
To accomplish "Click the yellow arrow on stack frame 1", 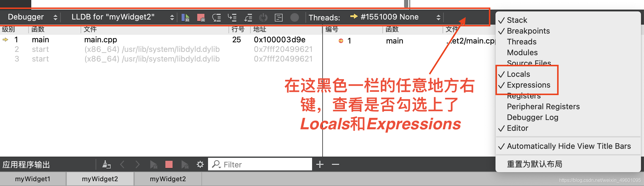I will (x=5, y=40).
